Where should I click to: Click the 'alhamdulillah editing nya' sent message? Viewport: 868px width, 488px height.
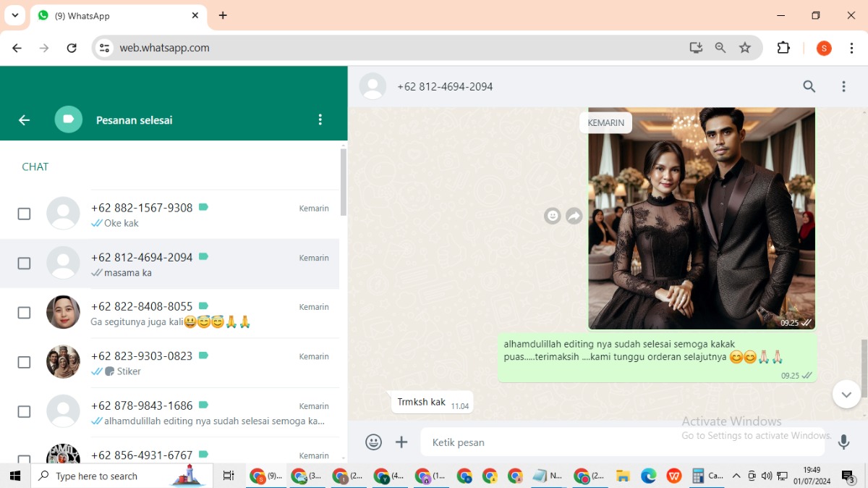[x=657, y=358]
